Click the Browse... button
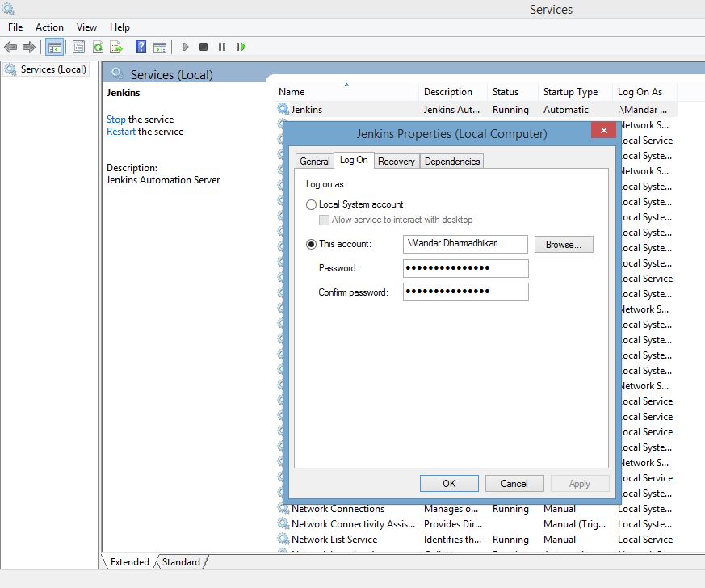705x588 pixels. [x=564, y=245]
